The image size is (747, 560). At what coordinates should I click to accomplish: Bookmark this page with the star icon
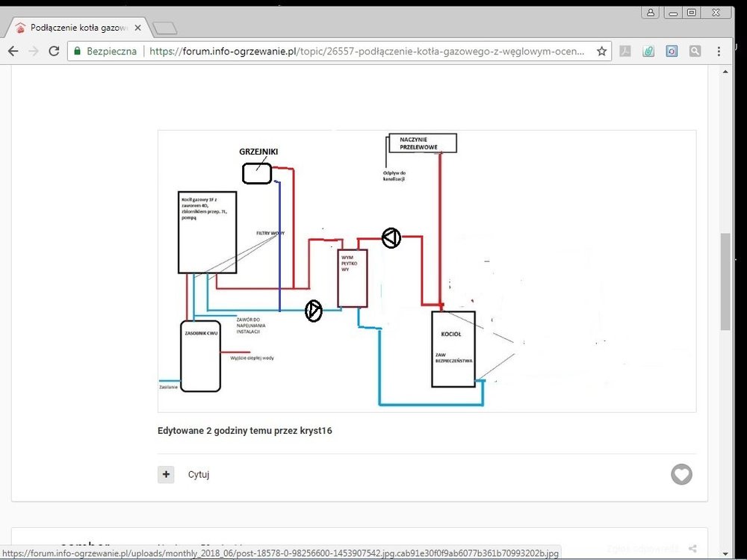coord(601,52)
